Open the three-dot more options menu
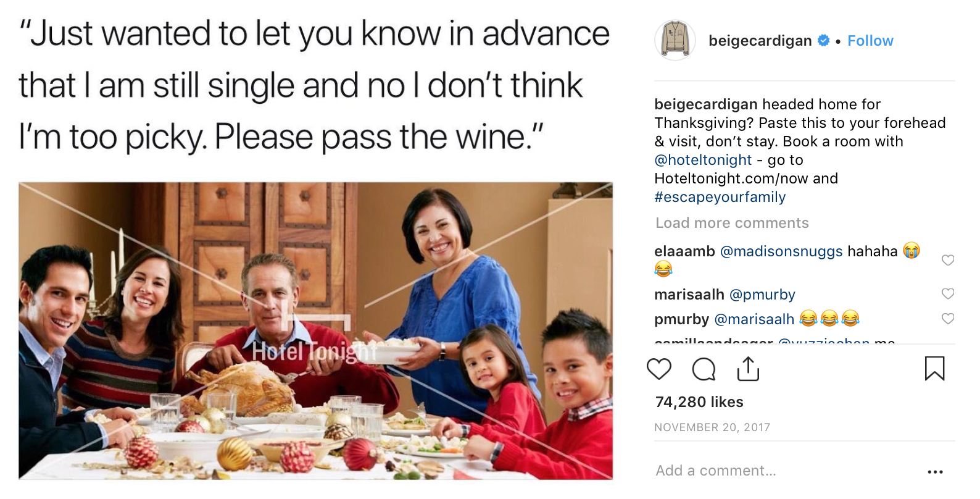Viewport: 980px width, 499px height. pos(935,472)
